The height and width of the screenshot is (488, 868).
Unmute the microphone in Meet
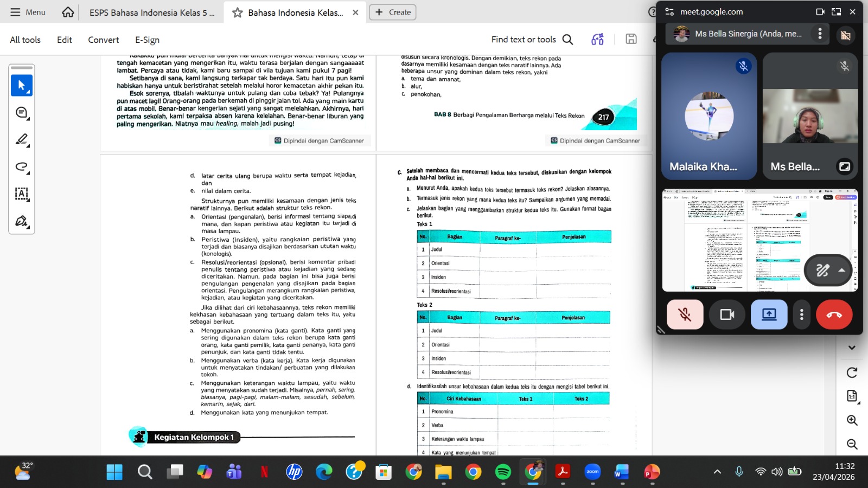click(685, 314)
